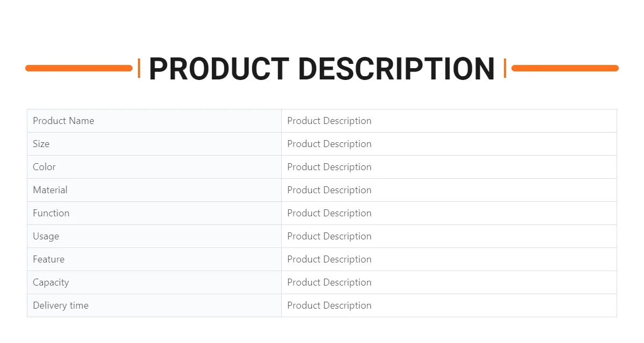This screenshot has width=644, height=343.
Task: Click the description value in the Color row
Action: [329, 167]
